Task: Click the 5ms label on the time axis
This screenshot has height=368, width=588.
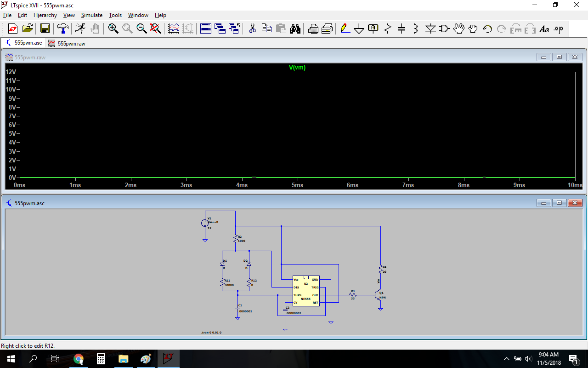Action: point(297,185)
